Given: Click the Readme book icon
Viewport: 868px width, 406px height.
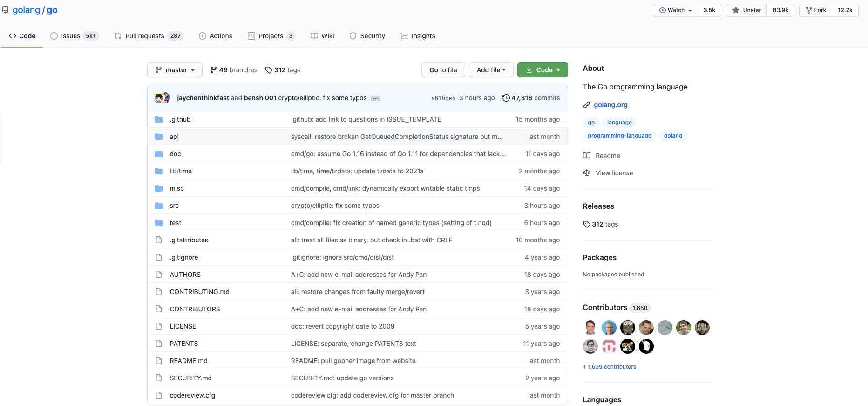Looking at the screenshot, I should tap(587, 156).
